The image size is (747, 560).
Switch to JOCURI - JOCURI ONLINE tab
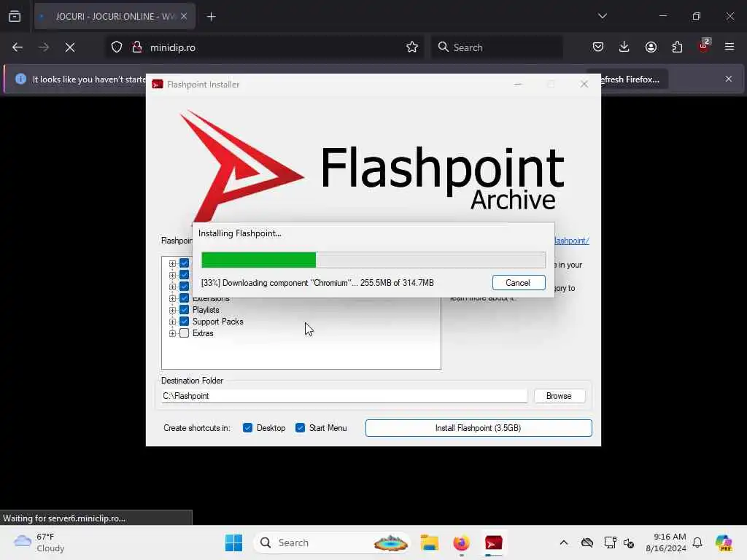tap(115, 16)
